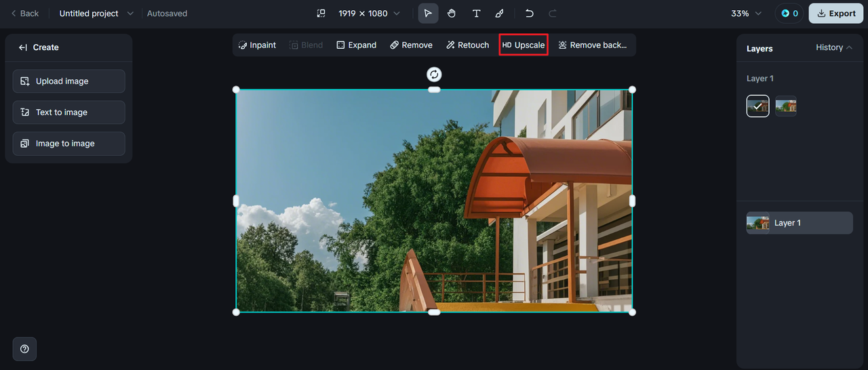Screen dimensions: 868x370
Task: Click the right-edge middle handle of the image
Action: (632, 201)
